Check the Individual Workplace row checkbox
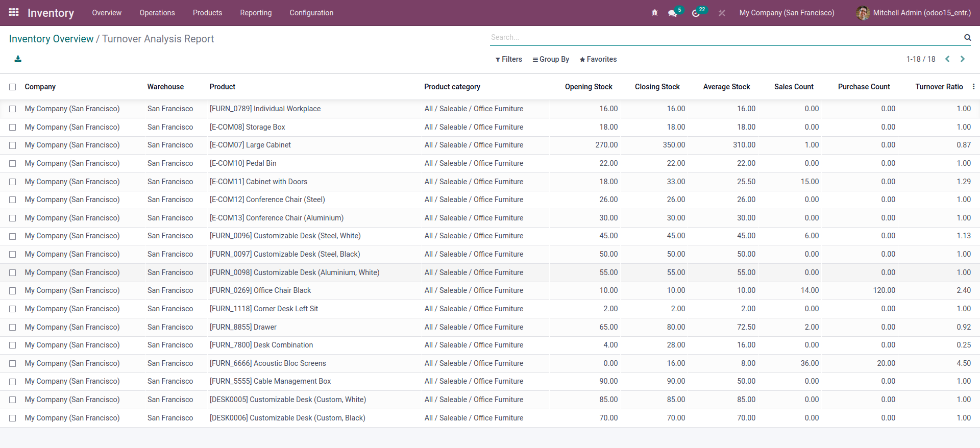 click(x=13, y=109)
